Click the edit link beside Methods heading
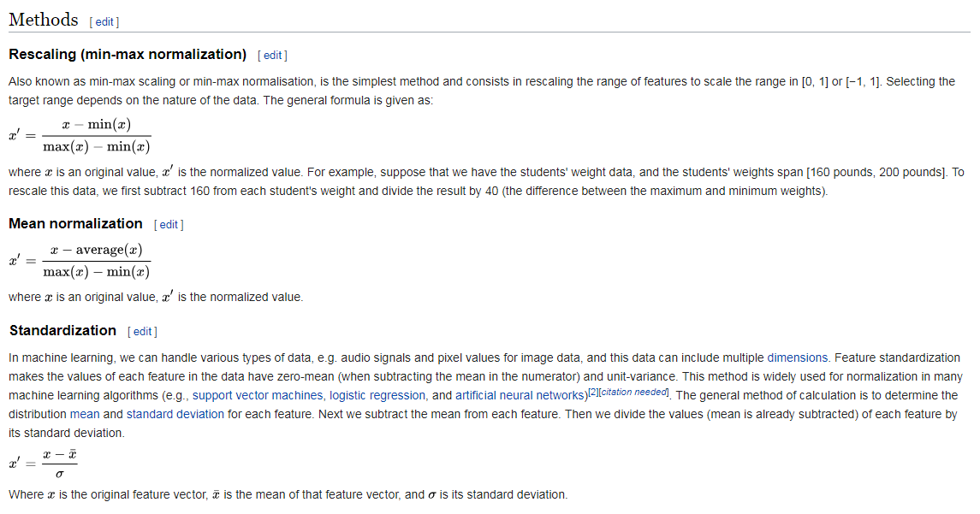This screenshot has width=980, height=514. tap(104, 21)
